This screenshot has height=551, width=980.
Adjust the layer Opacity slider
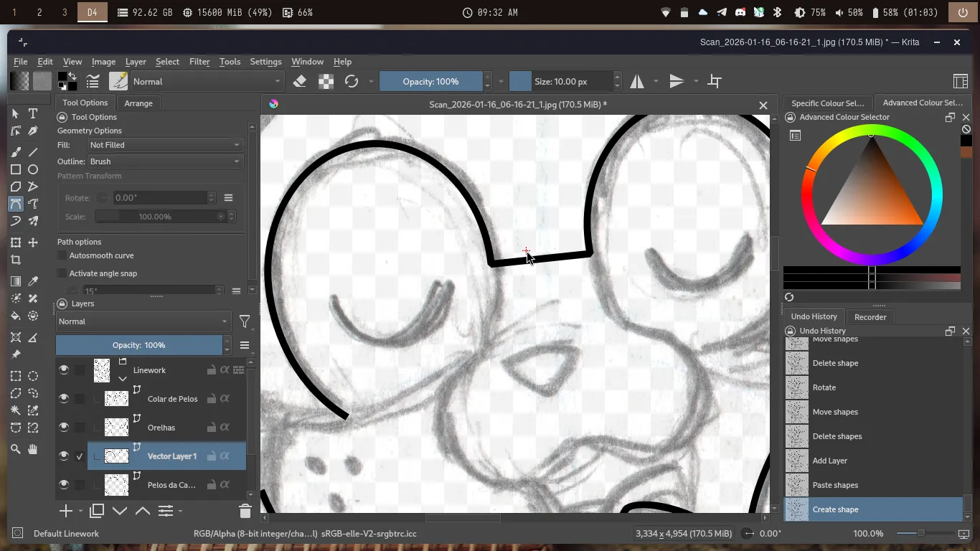click(x=139, y=345)
